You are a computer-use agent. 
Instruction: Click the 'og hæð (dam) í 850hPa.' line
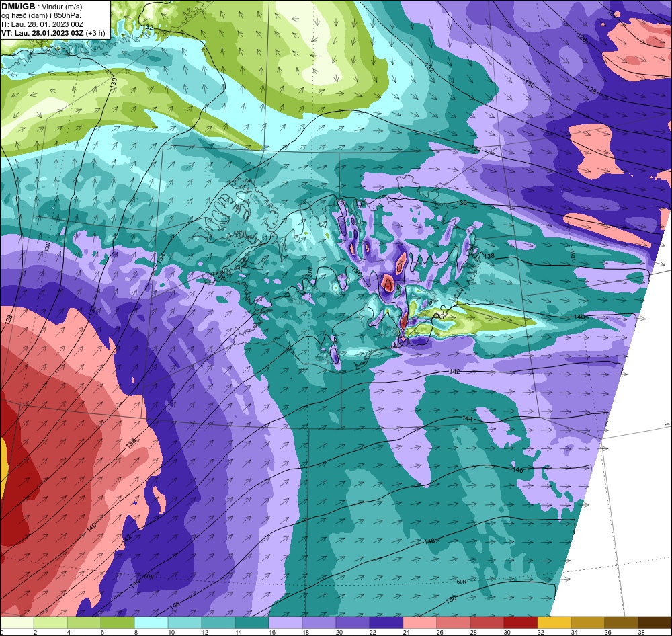(41, 16)
